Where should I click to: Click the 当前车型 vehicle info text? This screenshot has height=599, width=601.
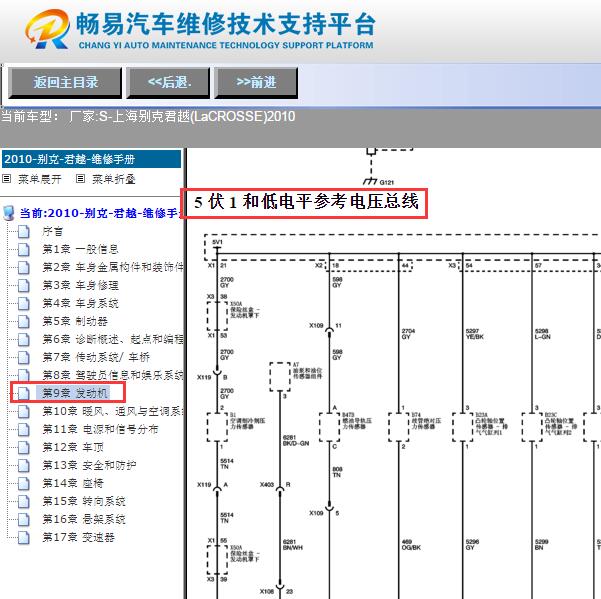point(148,117)
